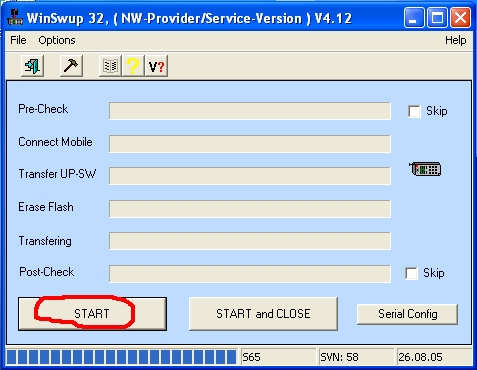477x370 pixels.
Task: Click the Transfer UP-SW label
Action: pos(57,174)
